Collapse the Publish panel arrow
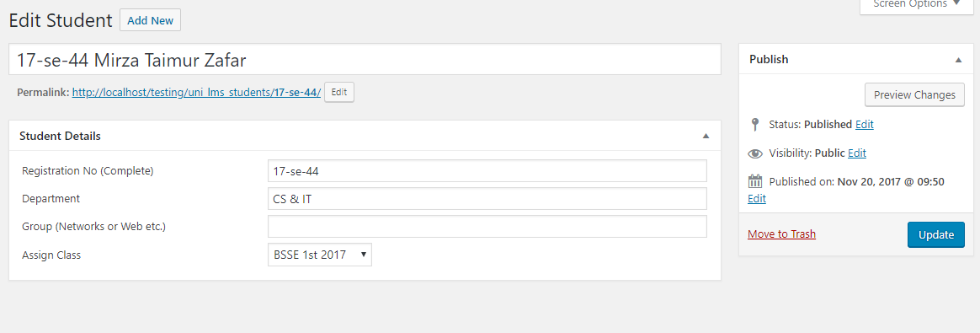 pyautogui.click(x=958, y=60)
